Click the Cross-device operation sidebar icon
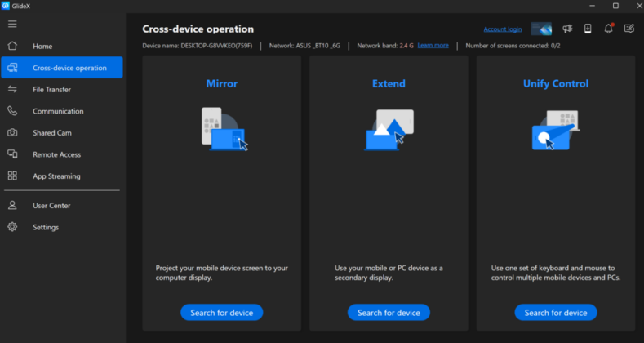The height and width of the screenshot is (343, 644). [x=12, y=67]
